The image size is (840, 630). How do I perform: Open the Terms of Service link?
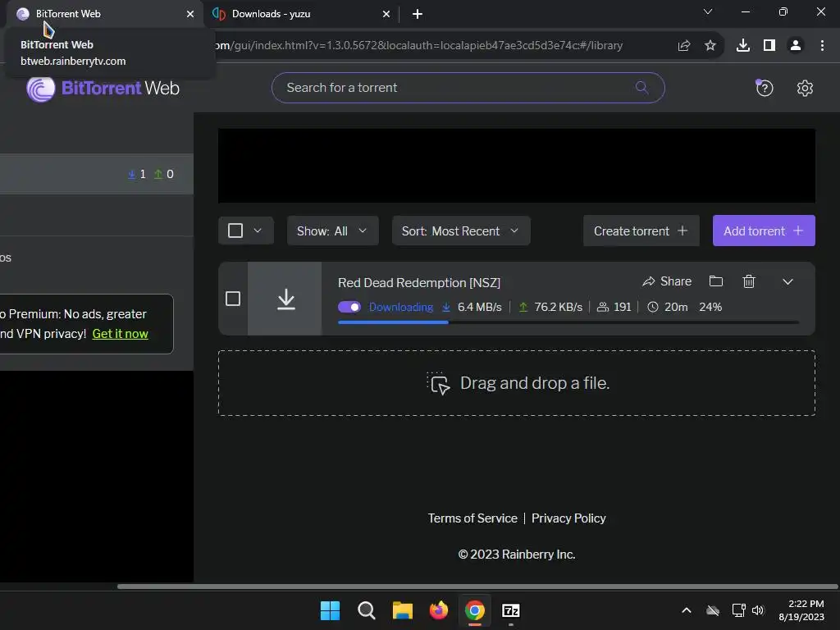click(472, 518)
